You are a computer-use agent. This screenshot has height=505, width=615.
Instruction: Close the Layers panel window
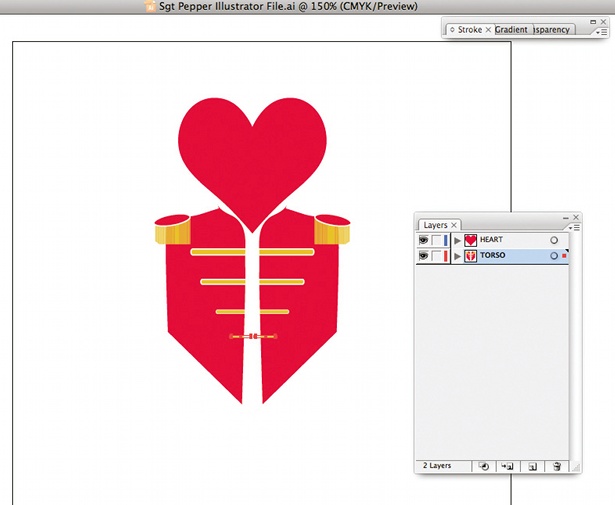(576, 217)
